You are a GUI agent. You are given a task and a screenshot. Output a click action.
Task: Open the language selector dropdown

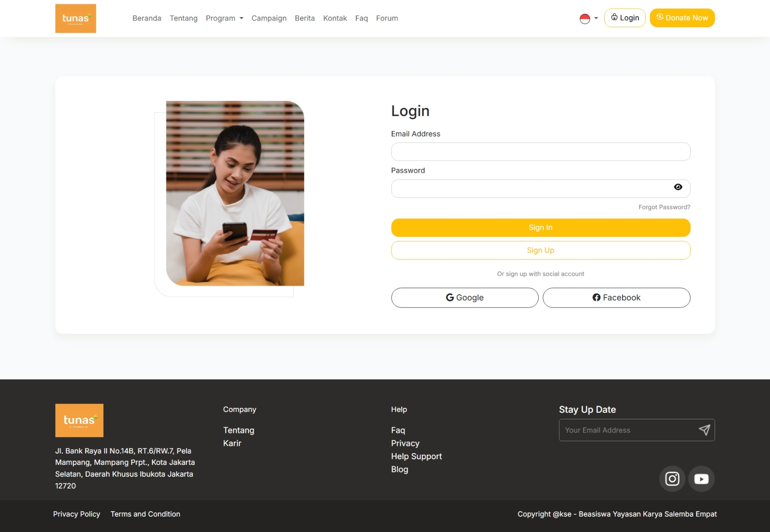click(595, 18)
